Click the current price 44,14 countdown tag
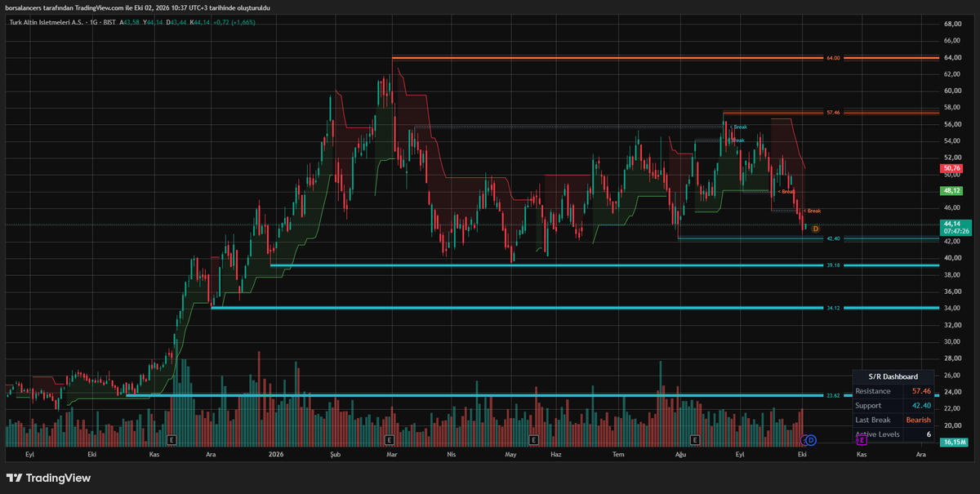Screen dimensions: 980x494 pos(955,227)
